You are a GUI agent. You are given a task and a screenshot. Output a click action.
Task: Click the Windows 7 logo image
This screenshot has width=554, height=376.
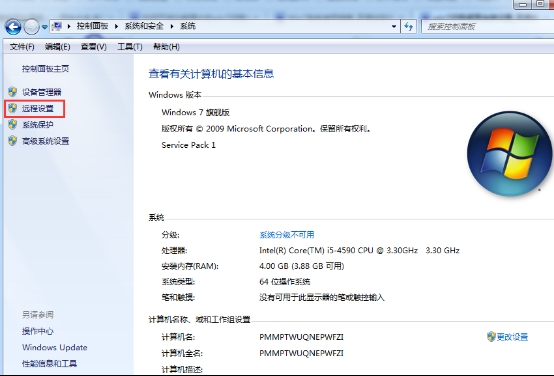509,154
